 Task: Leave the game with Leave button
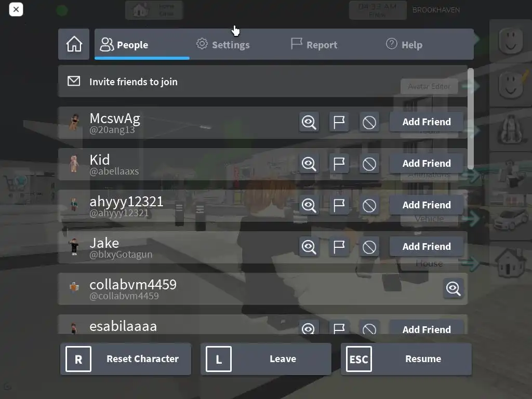point(266,359)
